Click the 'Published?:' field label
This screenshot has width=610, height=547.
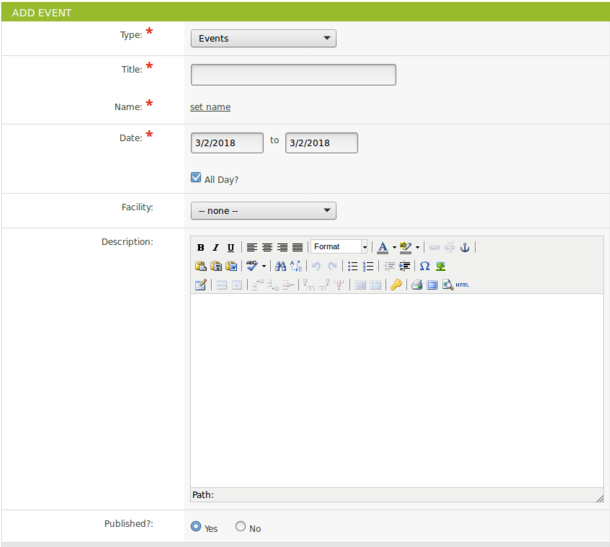pyautogui.click(x=128, y=524)
